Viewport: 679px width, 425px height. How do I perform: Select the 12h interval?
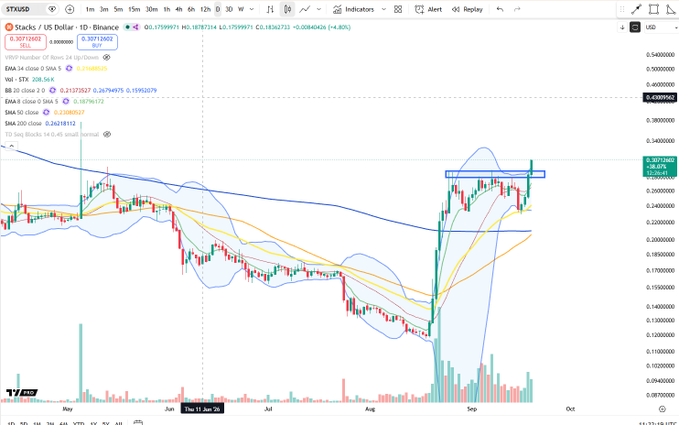click(205, 9)
